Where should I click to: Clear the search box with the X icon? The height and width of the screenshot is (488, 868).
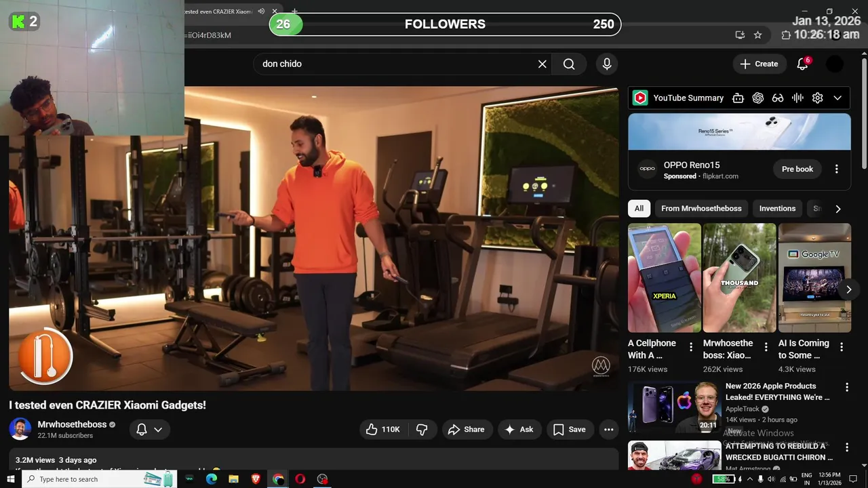542,64
